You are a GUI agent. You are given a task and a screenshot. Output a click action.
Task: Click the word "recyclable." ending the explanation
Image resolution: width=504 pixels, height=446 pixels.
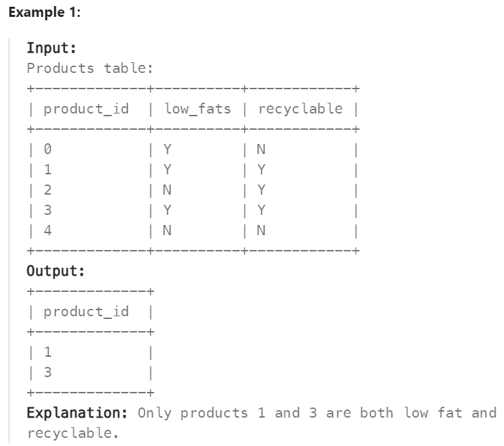tap(69, 433)
